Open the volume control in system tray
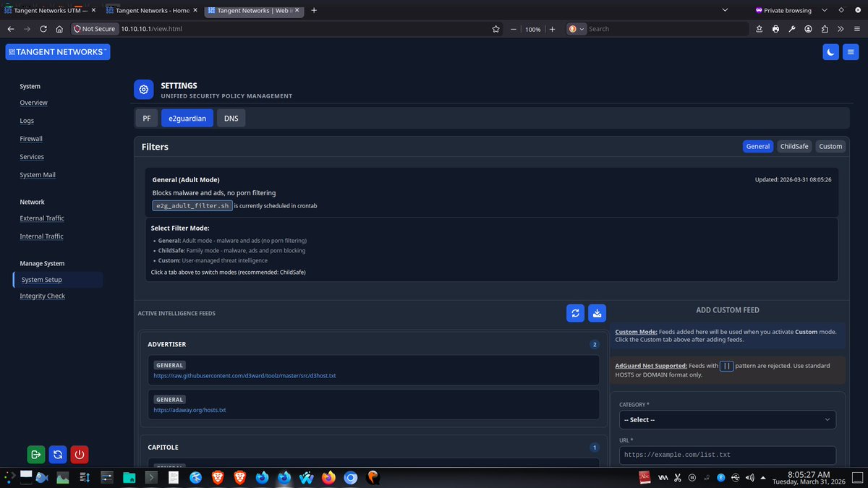Screen dimensions: 868x488 pos(749,477)
